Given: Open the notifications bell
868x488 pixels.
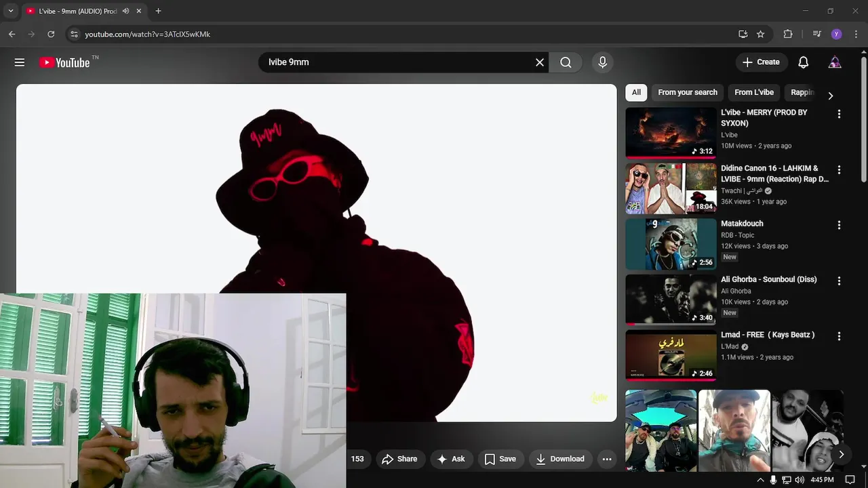Looking at the screenshot, I should coord(803,62).
